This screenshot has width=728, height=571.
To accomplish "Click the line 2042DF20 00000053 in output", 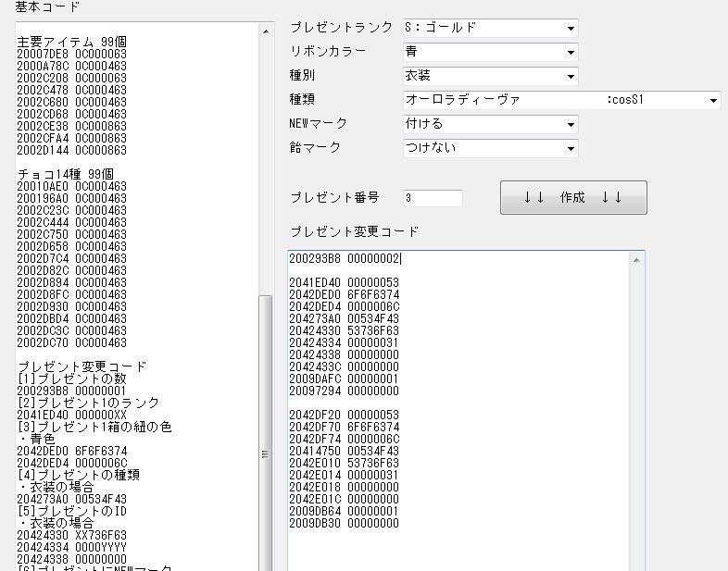I will click(344, 416).
